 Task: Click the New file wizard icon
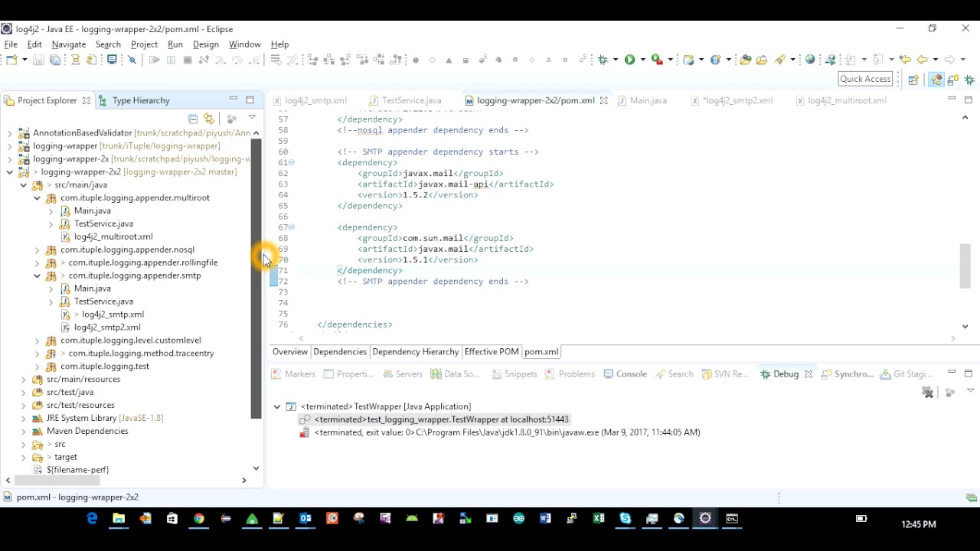[x=10, y=60]
